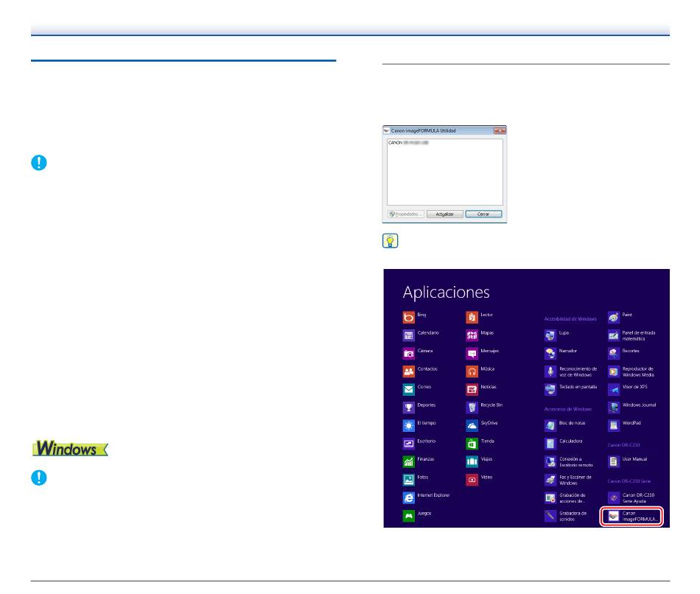The height and width of the screenshot is (594, 700).
Task: Click the Aplicaciones heading text
Action: click(x=446, y=292)
